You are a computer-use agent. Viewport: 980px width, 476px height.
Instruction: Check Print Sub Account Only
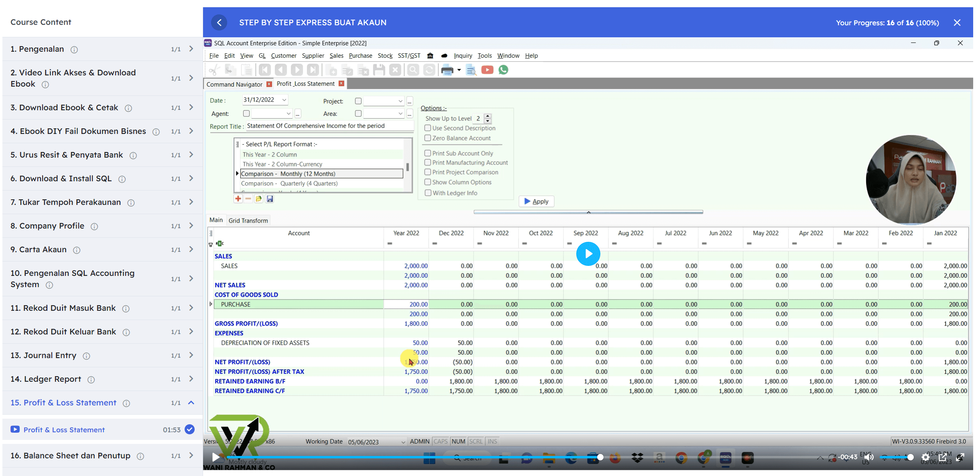coord(428,153)
